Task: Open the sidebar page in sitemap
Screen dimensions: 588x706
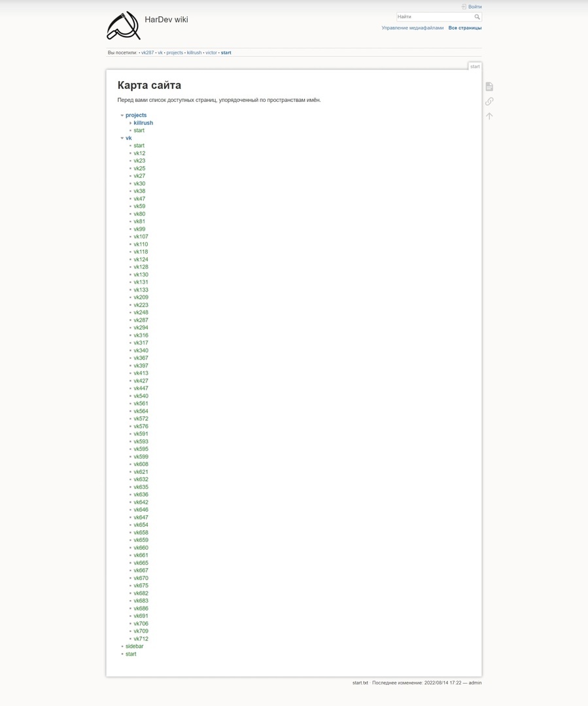Action: [x=134, y=647]
